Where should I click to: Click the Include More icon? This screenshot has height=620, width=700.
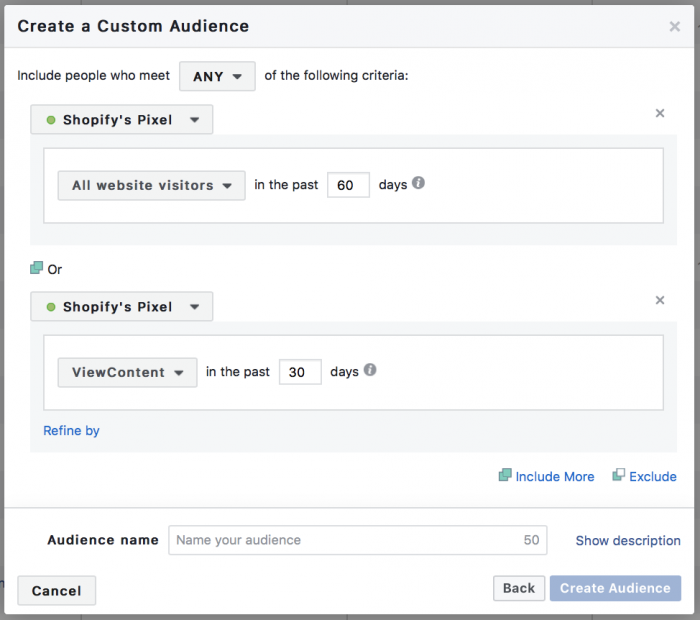(505, 476)
